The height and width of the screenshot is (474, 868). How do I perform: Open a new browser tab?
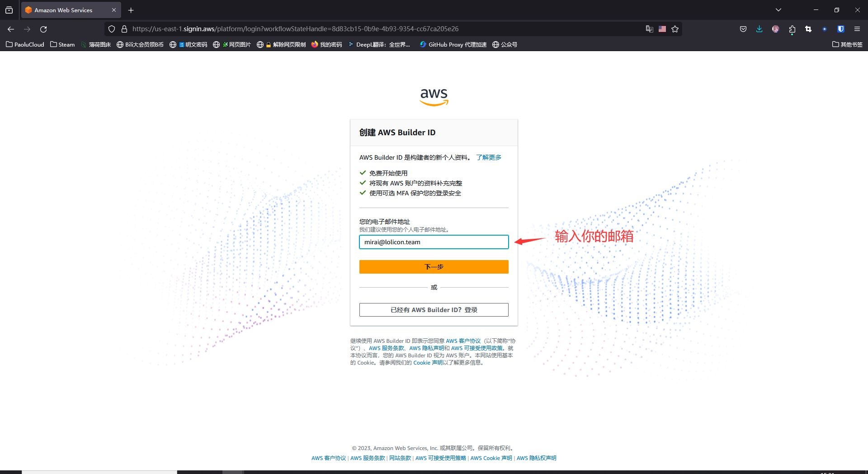pos(131,10)
